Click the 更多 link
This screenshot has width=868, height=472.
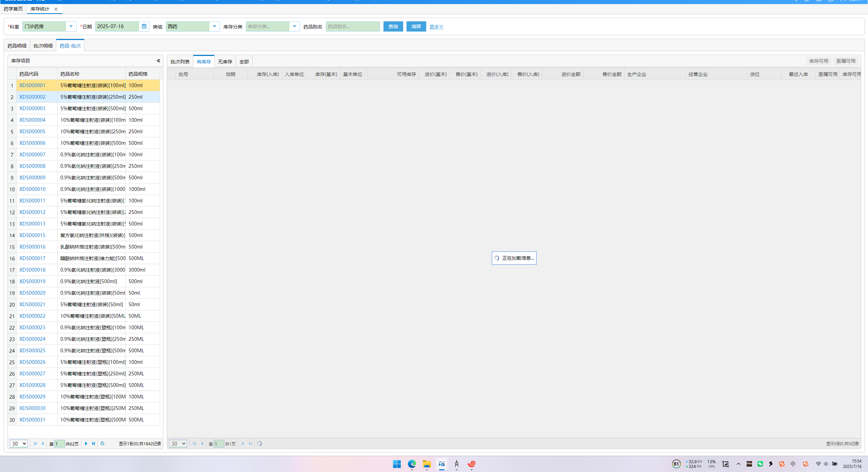(436, 26)
